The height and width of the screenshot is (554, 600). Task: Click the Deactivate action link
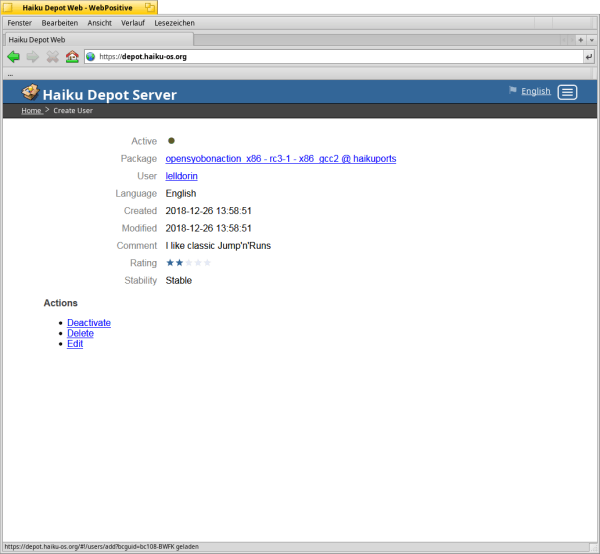coord(89,323)
